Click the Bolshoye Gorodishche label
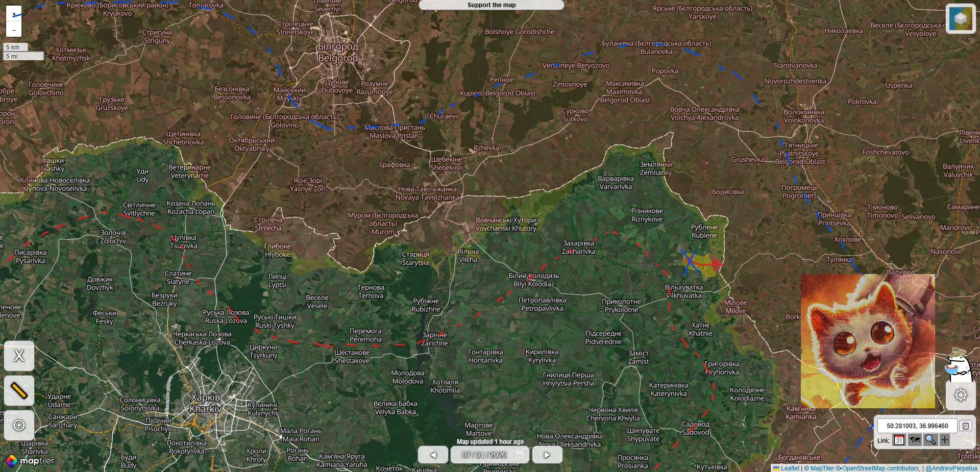Screen dimensions: 980x472 [520, 32]
